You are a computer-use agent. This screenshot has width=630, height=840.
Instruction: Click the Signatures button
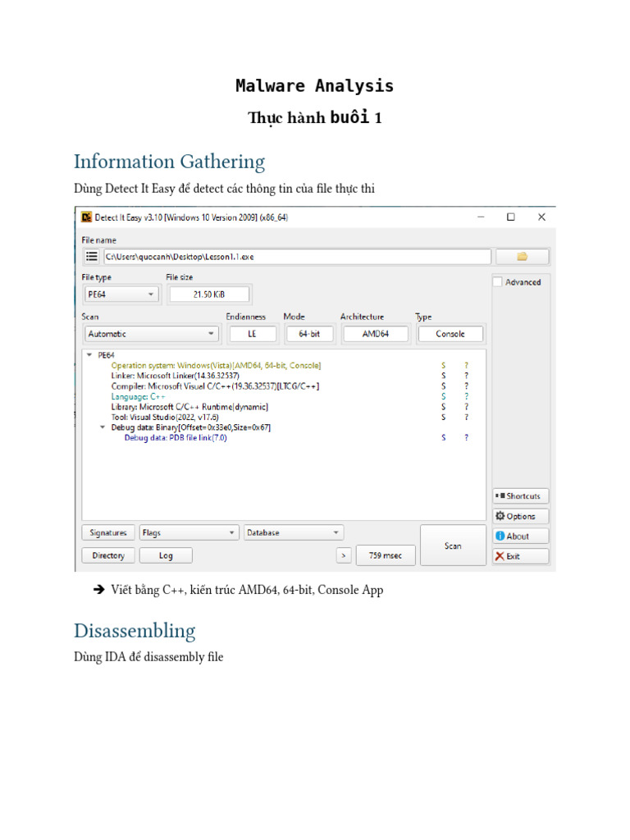[x=107, y=532]
